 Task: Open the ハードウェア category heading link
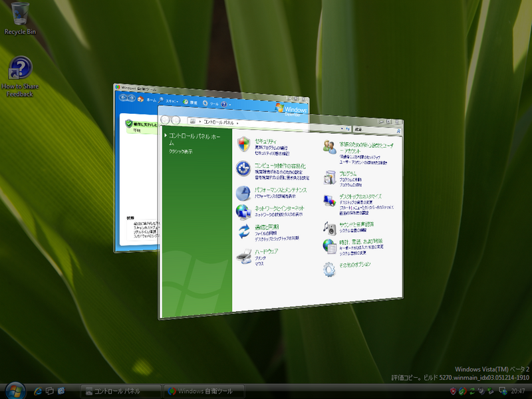tap(267, 251)
